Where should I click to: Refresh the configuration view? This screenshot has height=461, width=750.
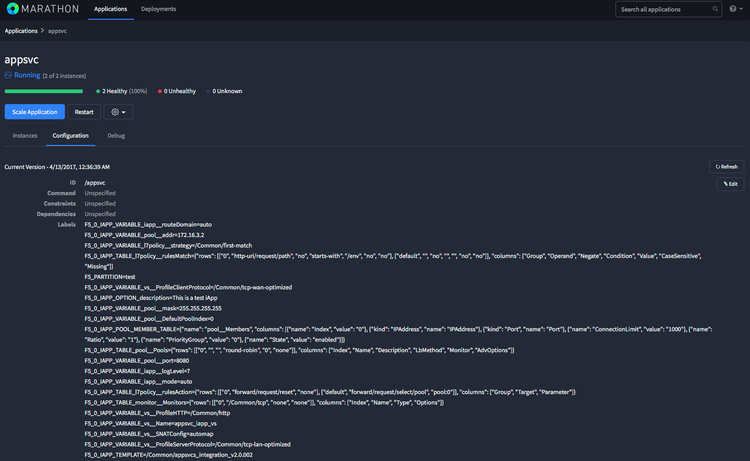coord(726,167)
